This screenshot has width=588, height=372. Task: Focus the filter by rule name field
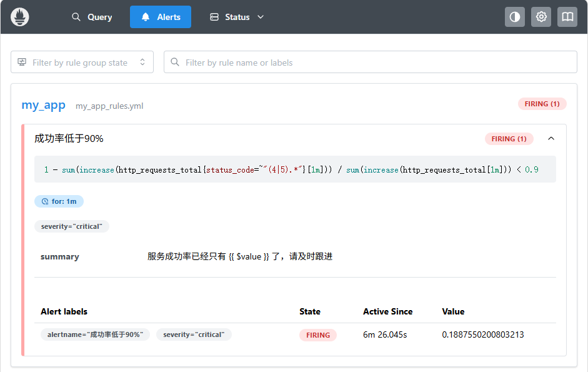pyautogui.click(x=370, y=62)
